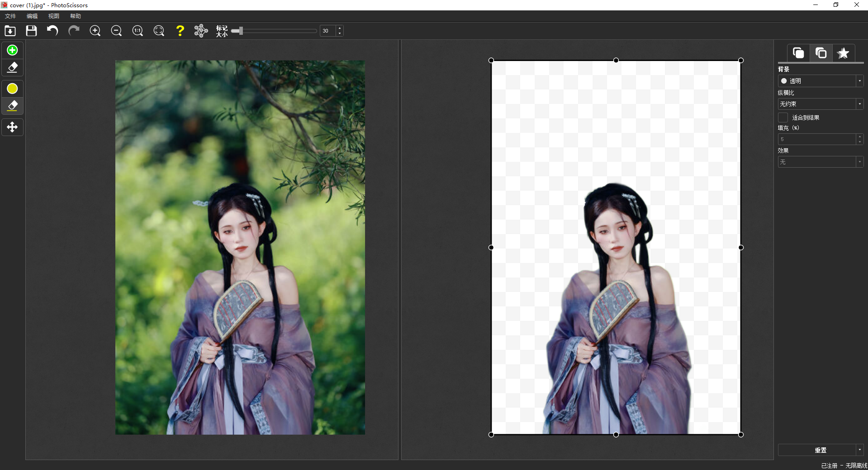
Task: Click marker size value field 30
Action: tap(328, 31)
